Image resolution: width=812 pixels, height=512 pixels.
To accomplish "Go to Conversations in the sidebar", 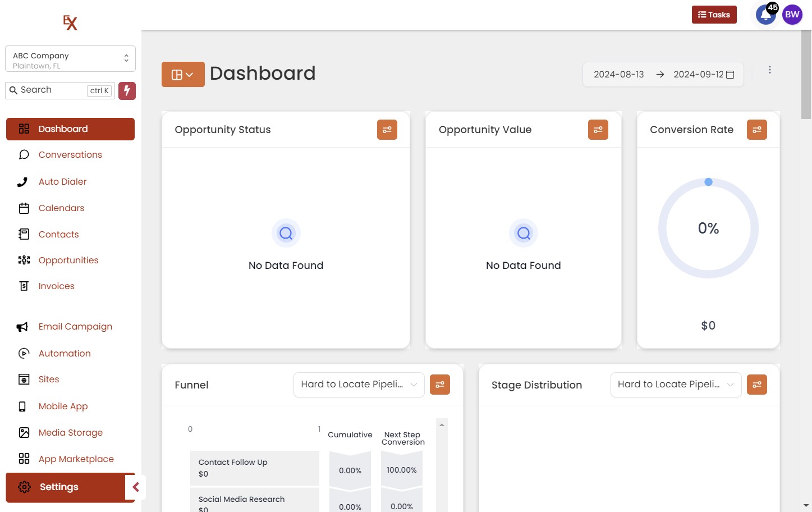I will tap(70, 154).
